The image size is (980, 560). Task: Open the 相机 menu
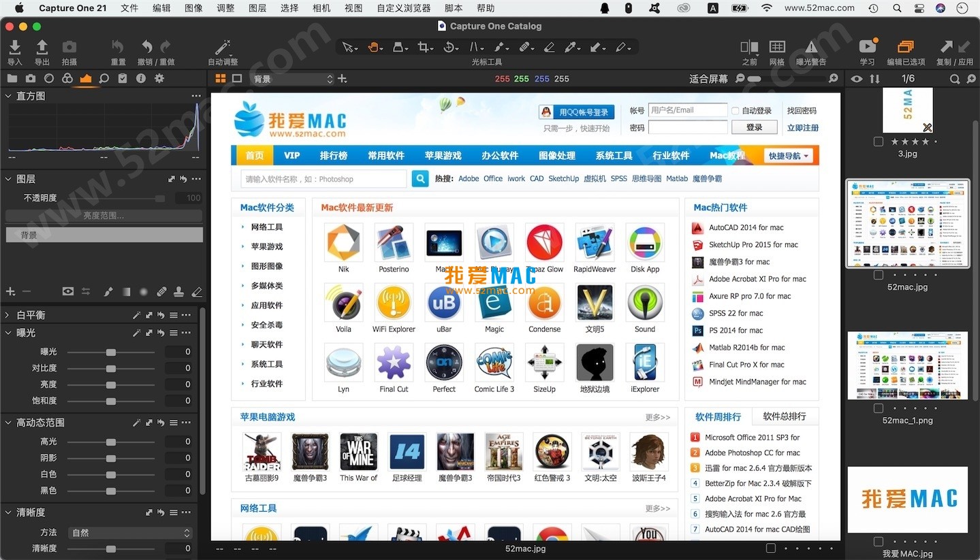point(321,8)
